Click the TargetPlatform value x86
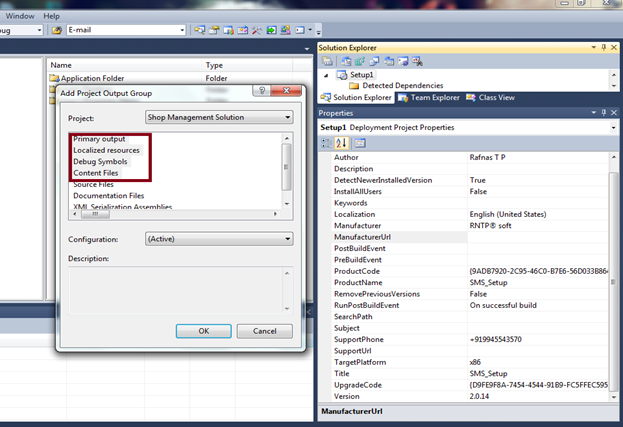 click(x=475, y=362)
